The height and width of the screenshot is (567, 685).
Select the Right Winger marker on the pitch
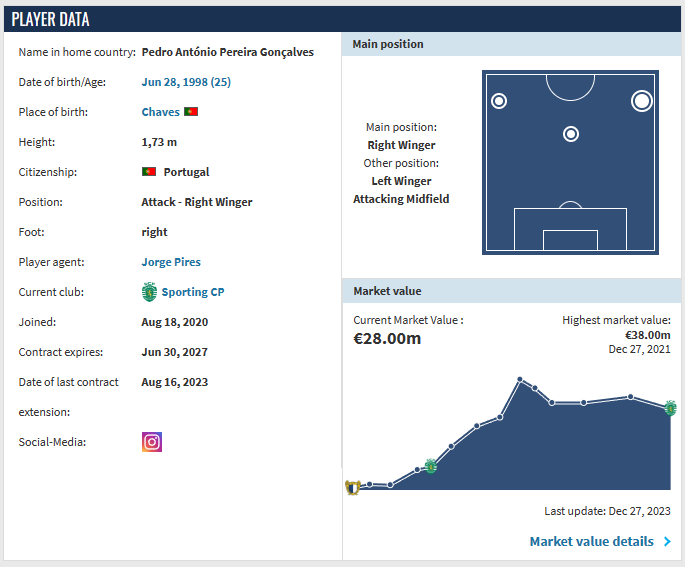click(641, 101)
